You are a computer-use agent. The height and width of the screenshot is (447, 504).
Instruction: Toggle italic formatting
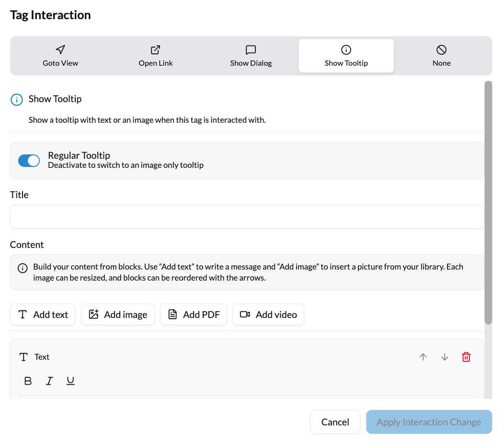click(x=49, y=381)
